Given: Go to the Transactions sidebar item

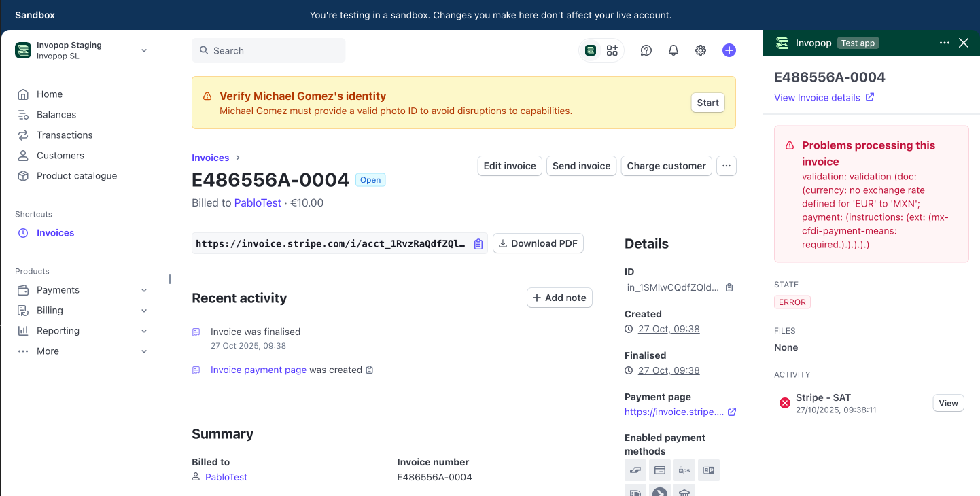Looking at the screenshot, I should [65, 135].
